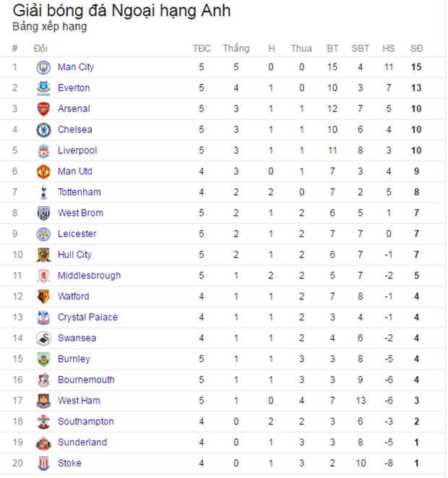Click the Thắng wins column header

pos(236,48)
